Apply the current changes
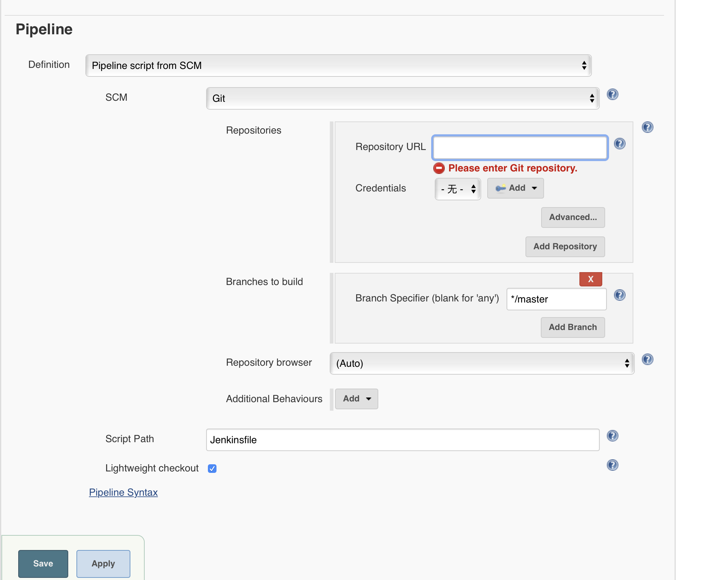728x580 pixels. tap(103, 564)
